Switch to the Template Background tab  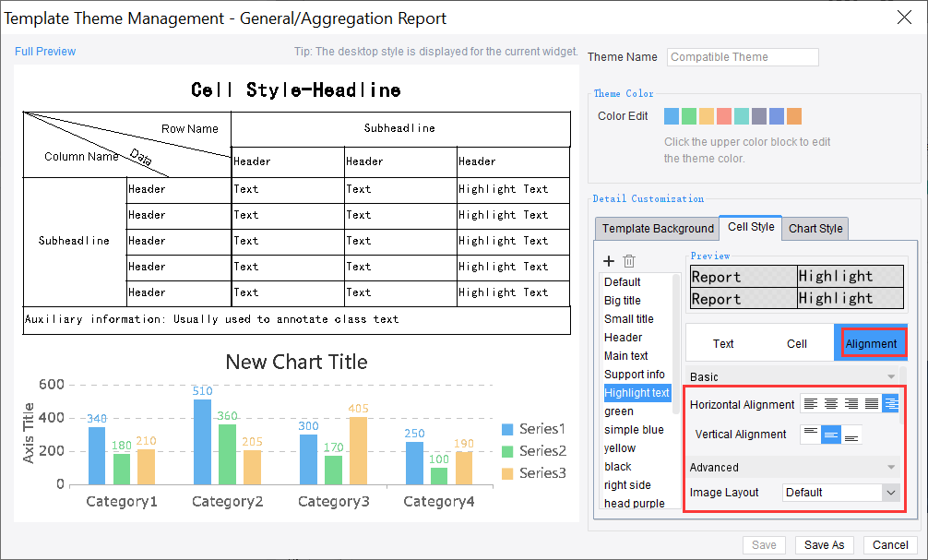point(658,229)
